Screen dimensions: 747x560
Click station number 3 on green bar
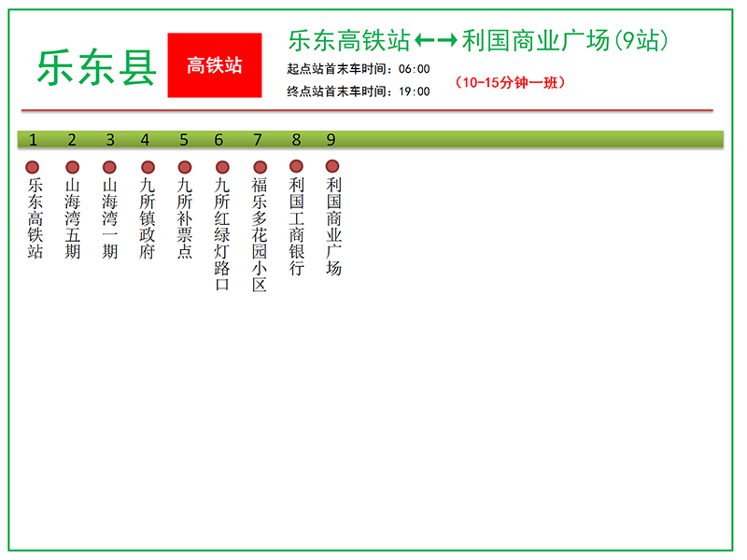pyautogui.click(x=110, y=139)
